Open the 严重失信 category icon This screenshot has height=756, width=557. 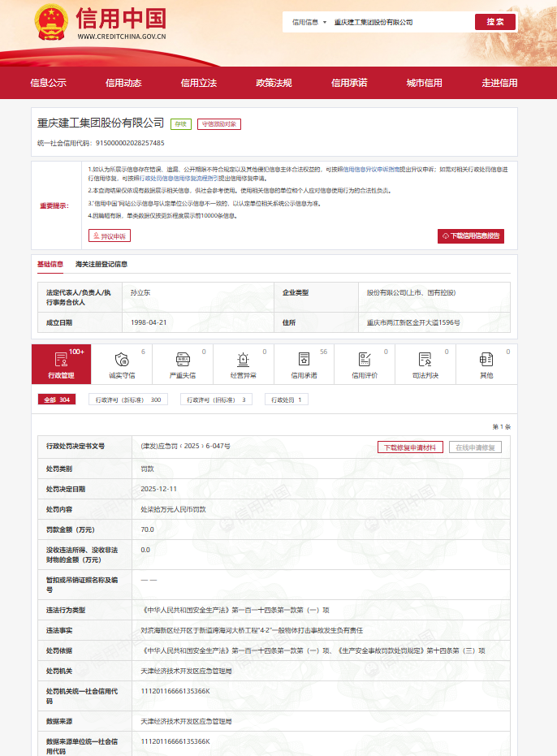tap(182, 360)
